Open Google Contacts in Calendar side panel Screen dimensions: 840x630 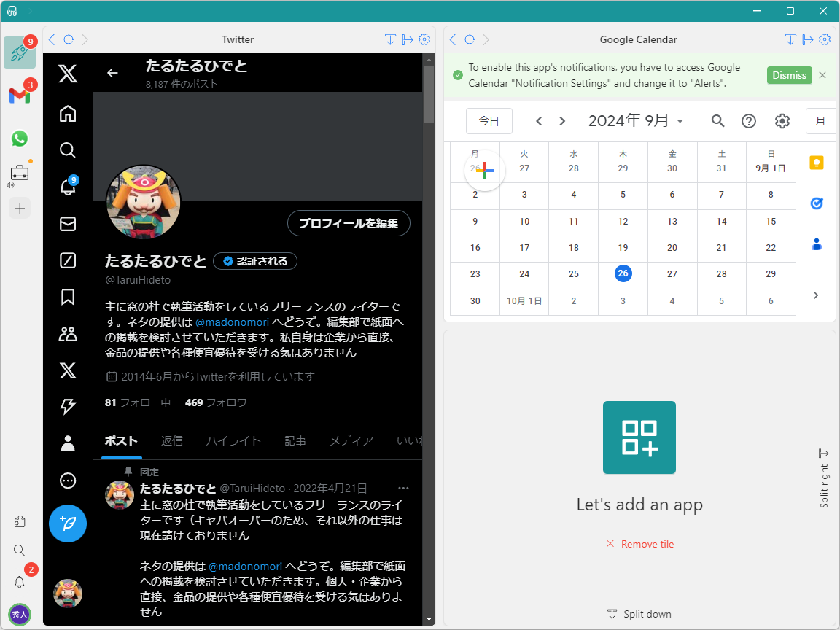point(817,246)
